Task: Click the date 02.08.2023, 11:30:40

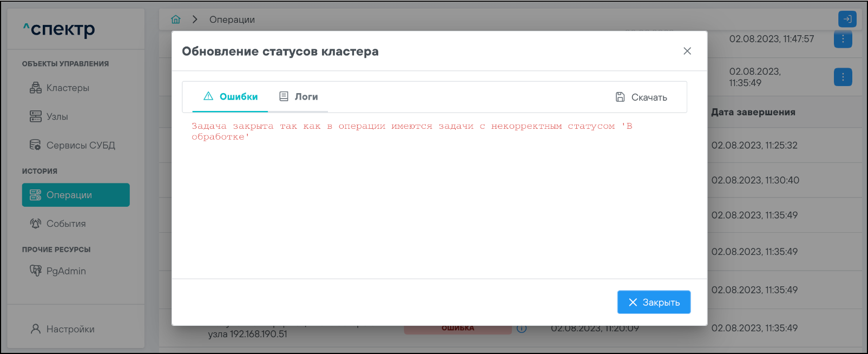Action: pyautogui.click(x=755, y=180)
